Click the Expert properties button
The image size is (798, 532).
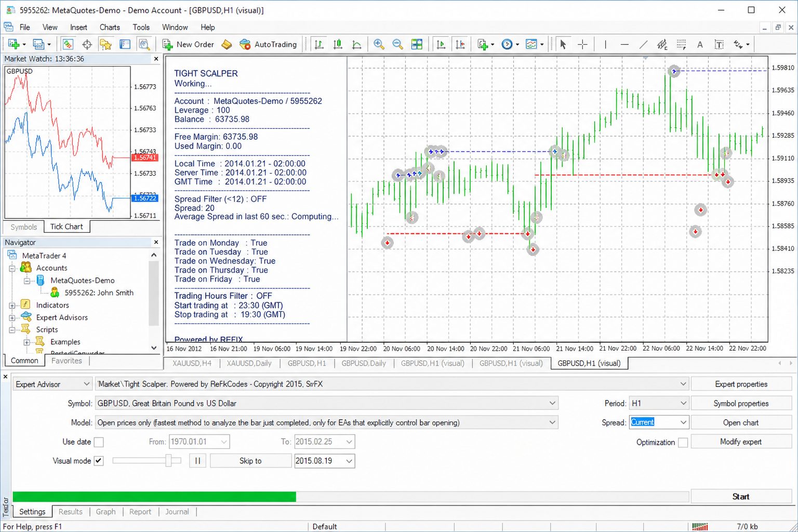click(x=741, y=384)
